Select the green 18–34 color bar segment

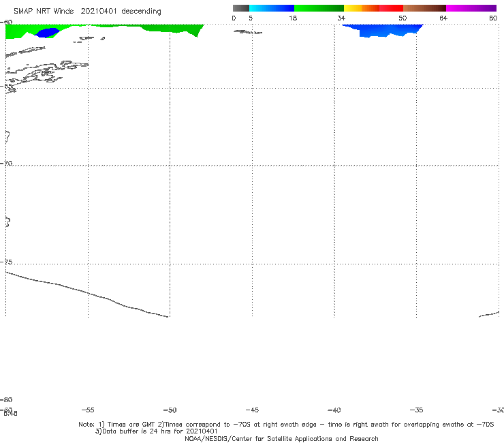319,8
